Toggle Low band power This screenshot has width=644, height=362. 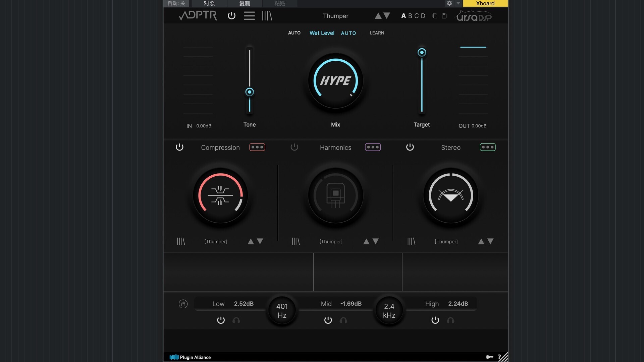point(221,320)
